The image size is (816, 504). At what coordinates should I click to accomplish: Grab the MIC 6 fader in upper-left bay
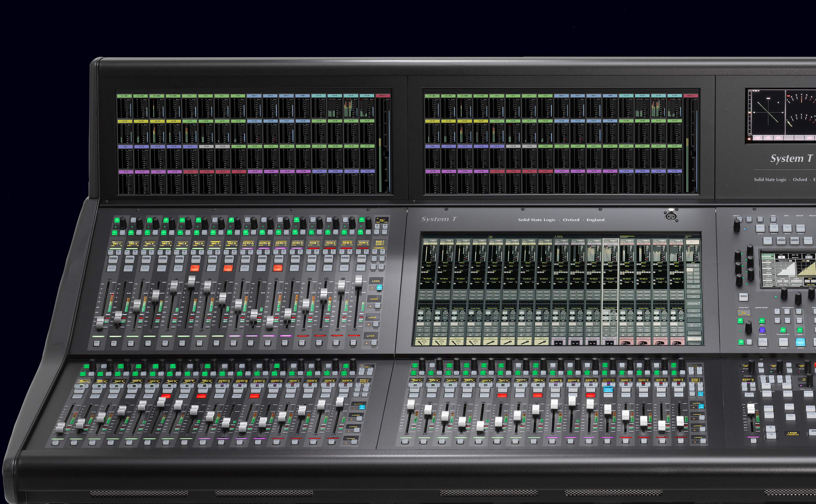[191, 282]
